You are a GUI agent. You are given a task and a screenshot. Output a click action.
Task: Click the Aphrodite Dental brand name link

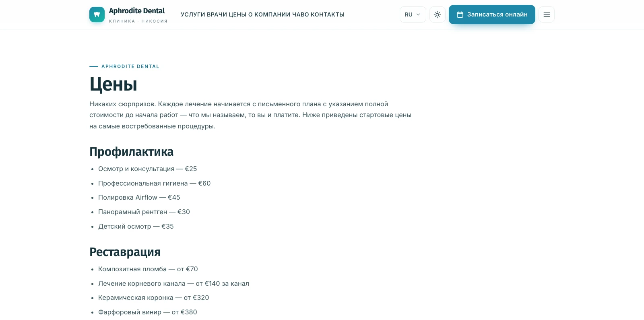pos(137,11)
